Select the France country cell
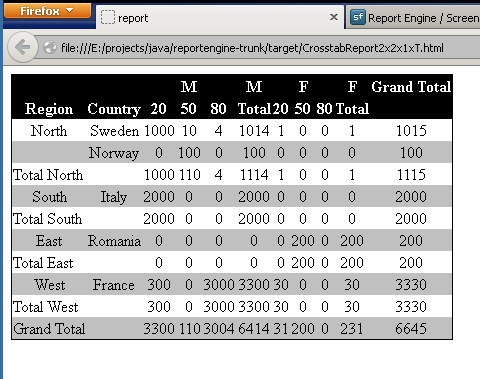The width and height of the screenshot is (481, 379). click(114, 285)
